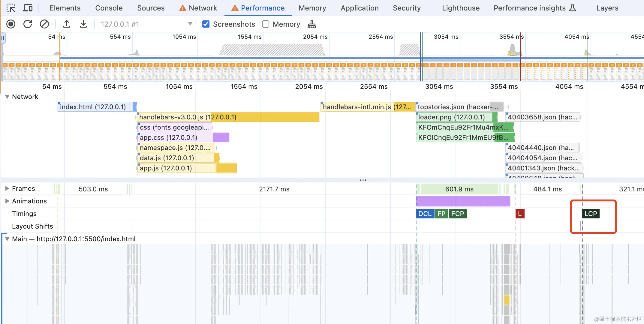
Task: Expand the Frames track
Action: pyautogui.click(x=7, y=188)
